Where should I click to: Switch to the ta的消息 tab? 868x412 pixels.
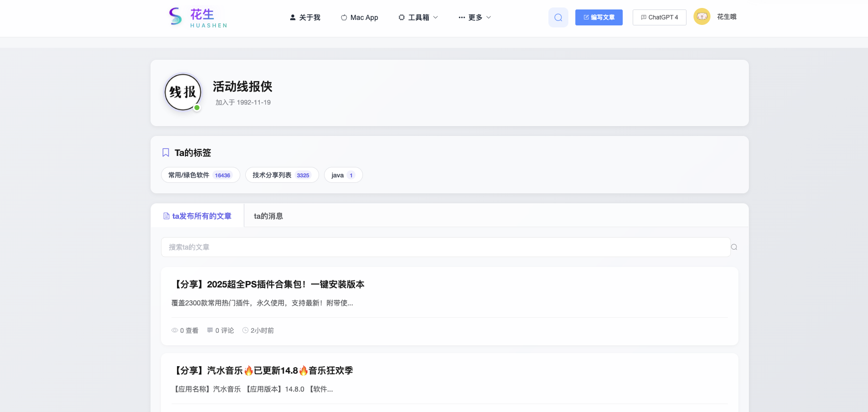[x=268, y=216]
